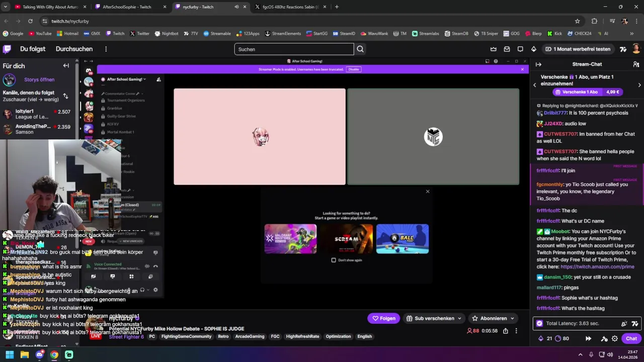Toggle channel sort order arrows

point(65,96)
